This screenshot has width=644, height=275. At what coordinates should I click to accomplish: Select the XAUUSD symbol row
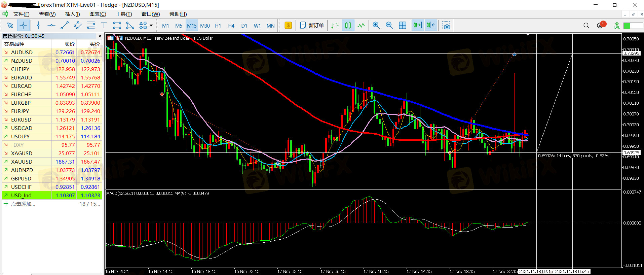[x=52, y=162]
